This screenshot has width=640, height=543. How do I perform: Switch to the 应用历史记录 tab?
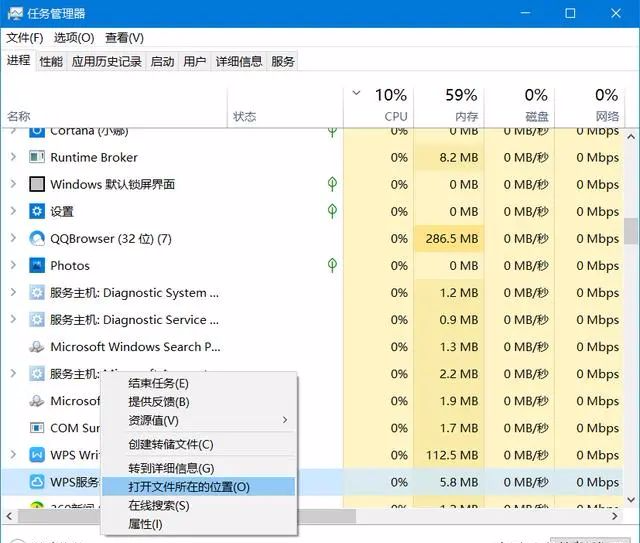pos(107,62)
